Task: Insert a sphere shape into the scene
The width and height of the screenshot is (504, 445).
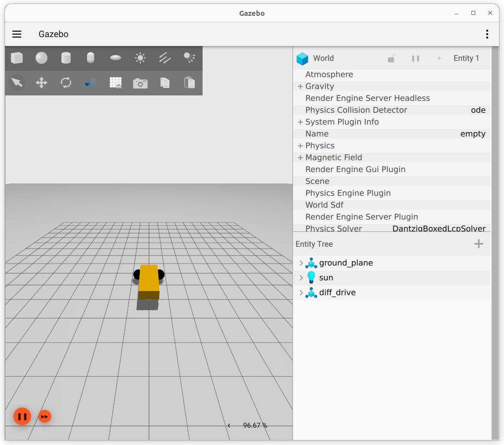Action: click(42, 58)
